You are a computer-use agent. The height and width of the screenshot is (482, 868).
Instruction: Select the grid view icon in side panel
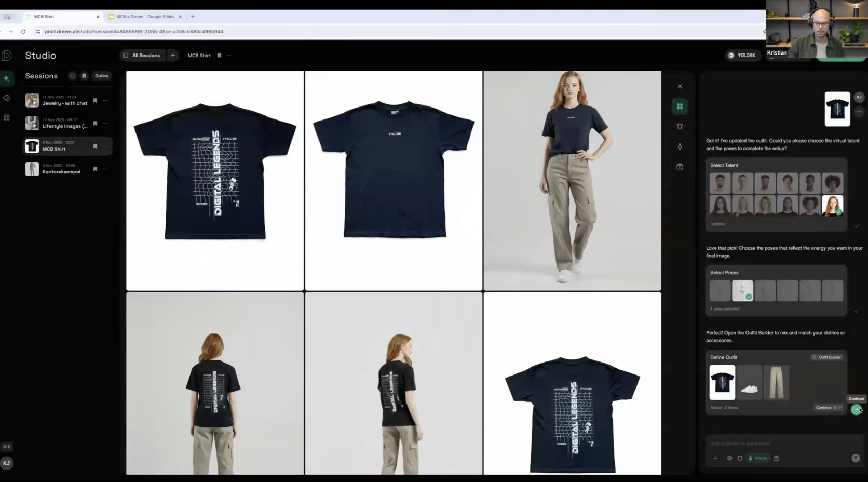coord(680,106)
